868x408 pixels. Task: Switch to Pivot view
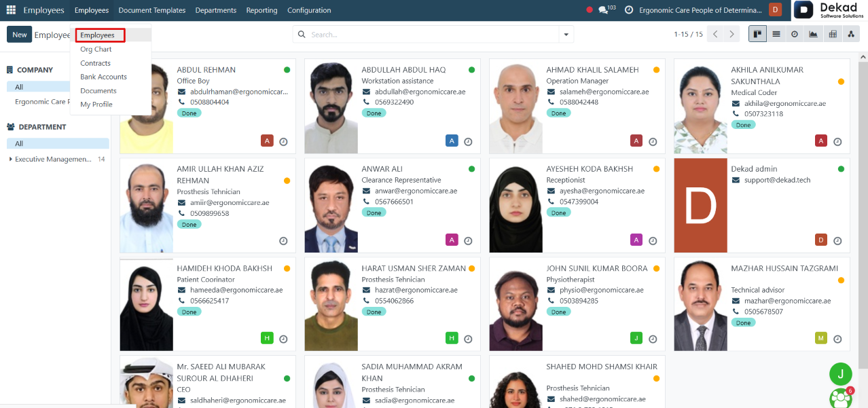tap(832, 34)
